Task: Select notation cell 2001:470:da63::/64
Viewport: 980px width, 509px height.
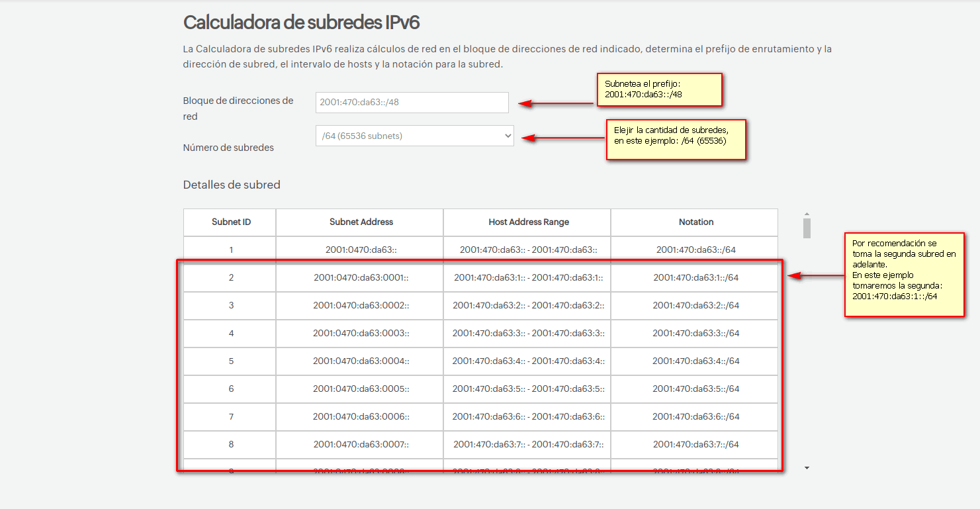Action: (x=695, y=250)
